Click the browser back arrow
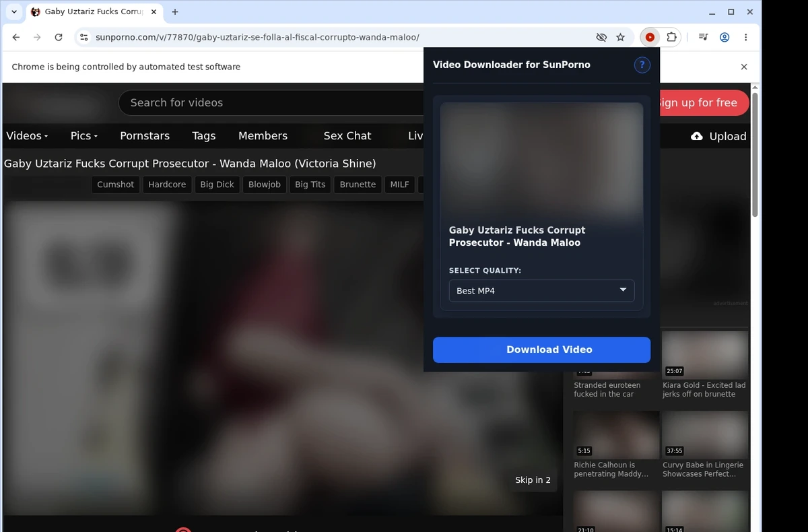Viewport: 808px width, 532px height. tap(16, 38)
